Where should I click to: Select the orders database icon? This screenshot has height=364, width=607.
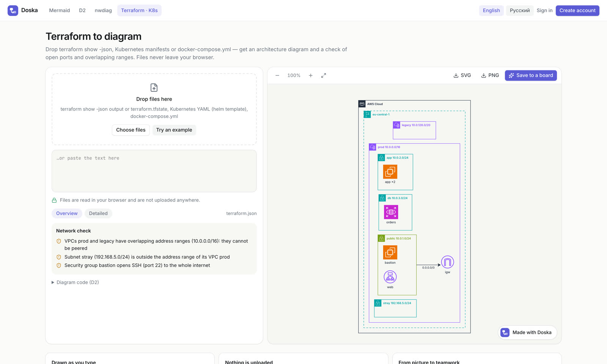(391, 212)
